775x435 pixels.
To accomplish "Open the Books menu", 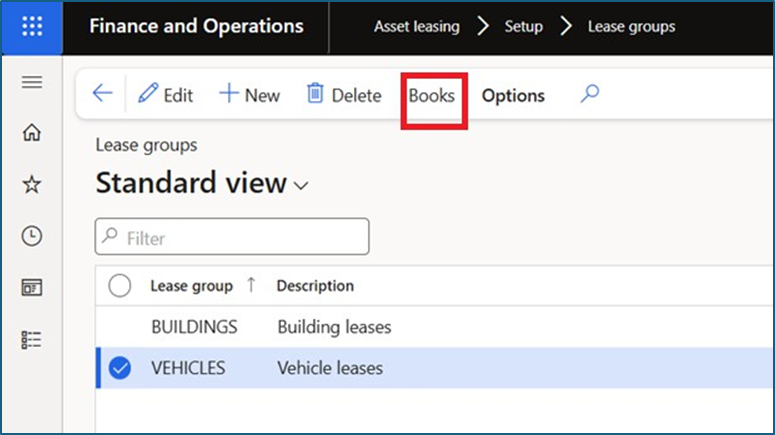I will 431,96.
